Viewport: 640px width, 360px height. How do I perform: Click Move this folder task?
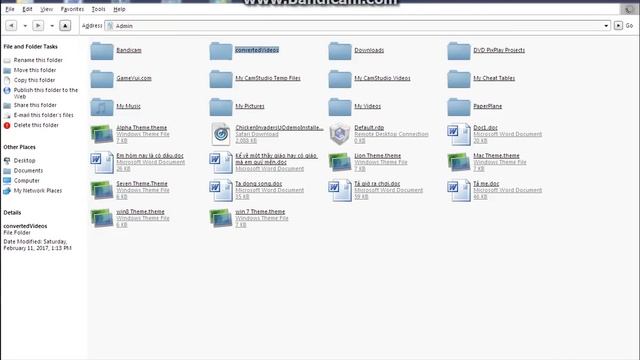point(35,70)
